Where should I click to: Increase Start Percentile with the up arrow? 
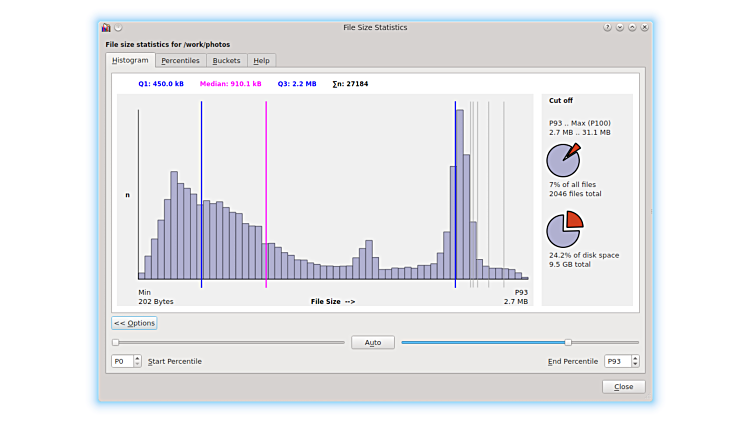tap(135, 358)
